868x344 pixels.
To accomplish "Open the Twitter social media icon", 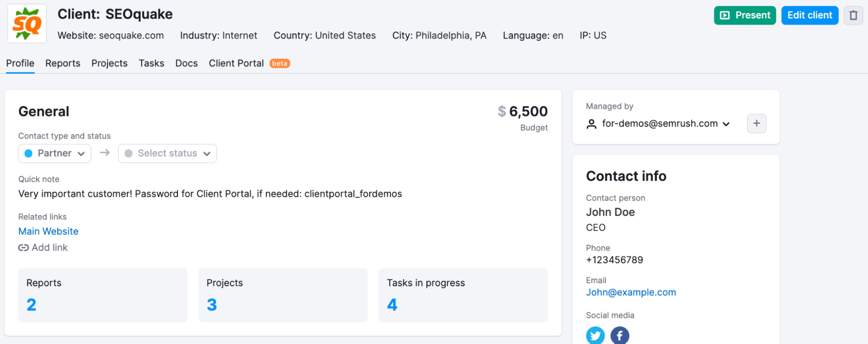I will click(595, 336).
